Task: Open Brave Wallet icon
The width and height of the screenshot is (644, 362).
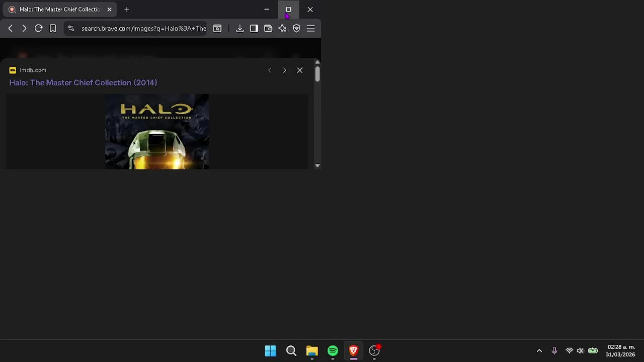Action: tap(268, 29)
